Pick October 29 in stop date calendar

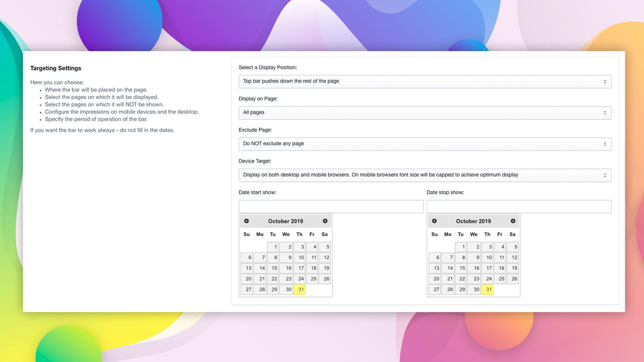tap(461, 290)
